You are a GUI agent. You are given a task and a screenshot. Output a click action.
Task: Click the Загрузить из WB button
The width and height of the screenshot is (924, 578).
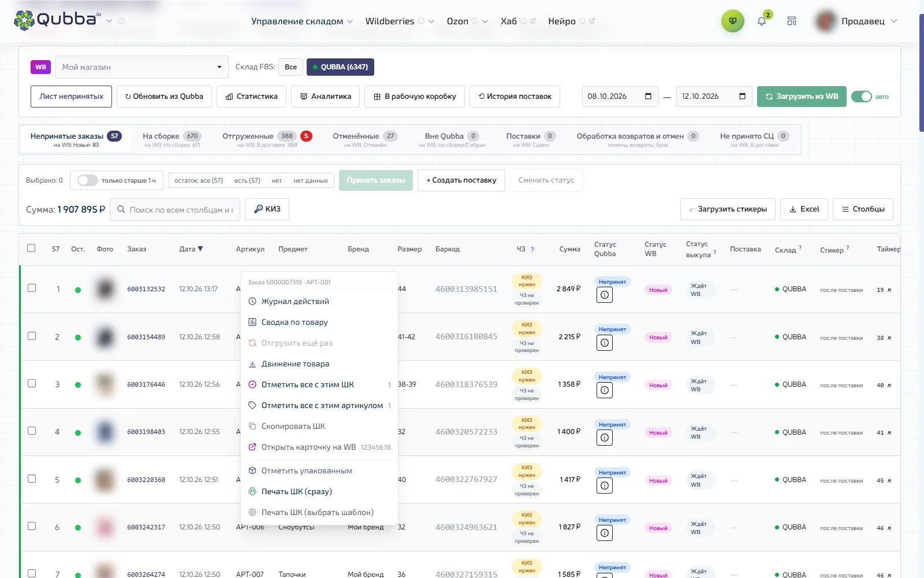[x=802, y=97]
